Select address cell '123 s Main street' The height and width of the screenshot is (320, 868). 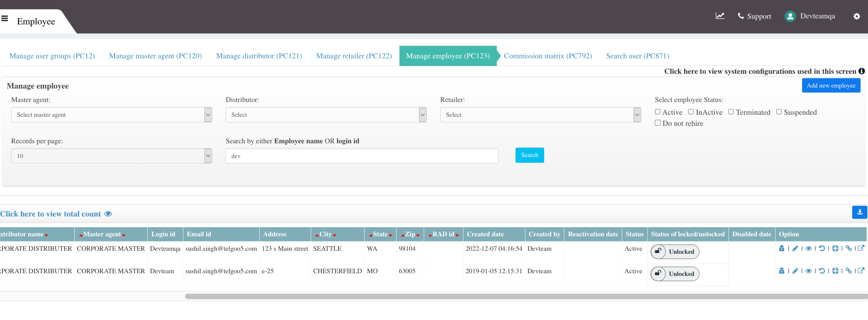point(285,249)
